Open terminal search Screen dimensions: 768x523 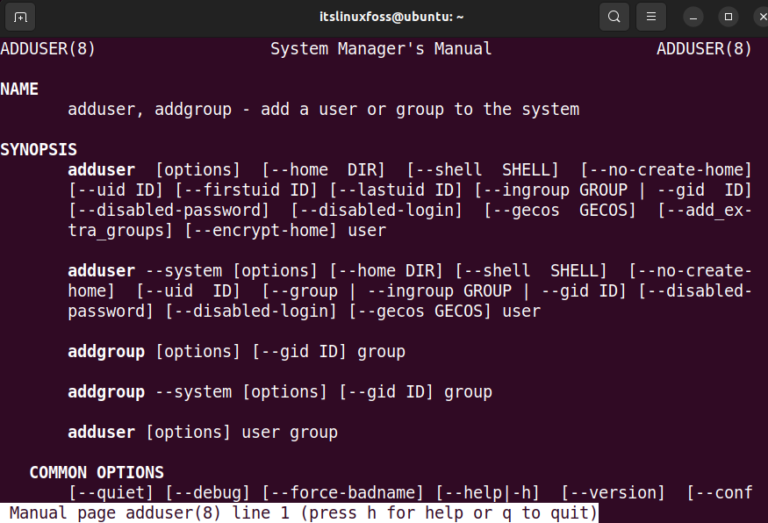point(614,17)
